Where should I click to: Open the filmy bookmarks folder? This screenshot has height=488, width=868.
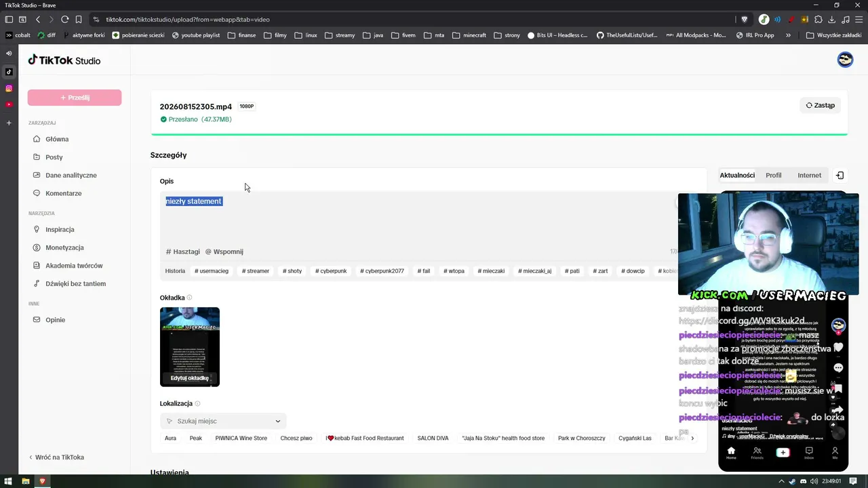pos(275,35)
